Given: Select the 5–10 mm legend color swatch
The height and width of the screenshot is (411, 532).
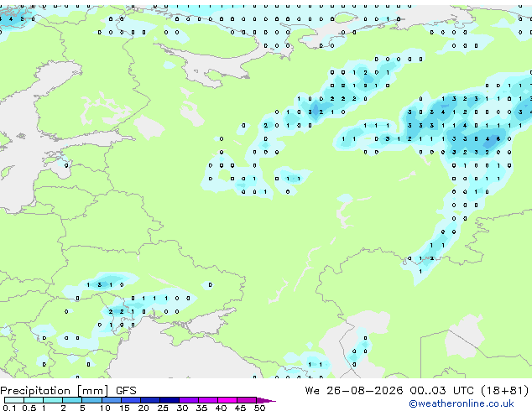Looking at the screenshot, I should 91,400.
